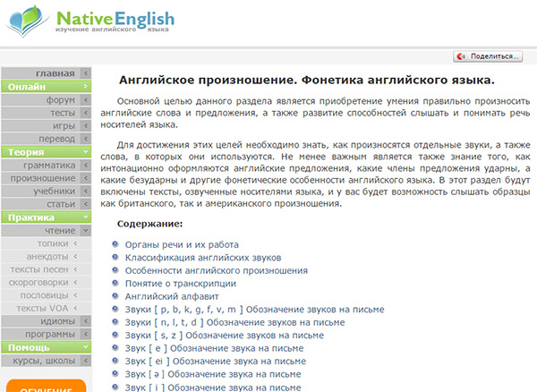
Task: Collapse the Онлайн section arrow
Action: click(x=85, y=87)
